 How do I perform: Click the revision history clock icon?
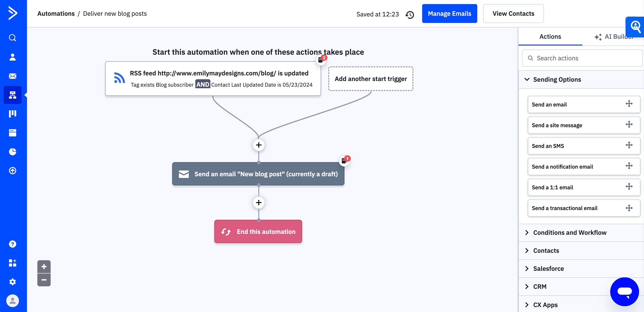pyautogui.click(x=410, y=14)
